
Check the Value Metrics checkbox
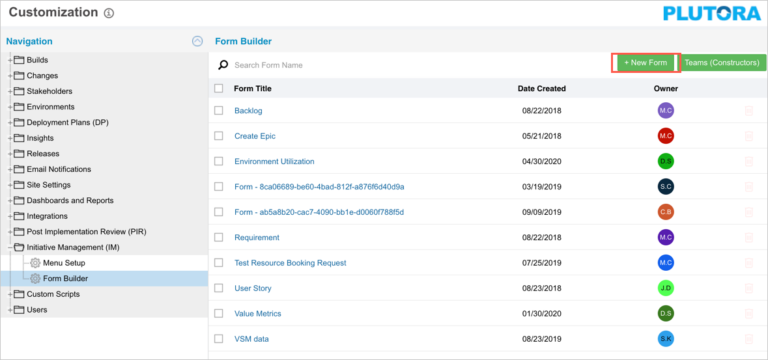(218, 314)
